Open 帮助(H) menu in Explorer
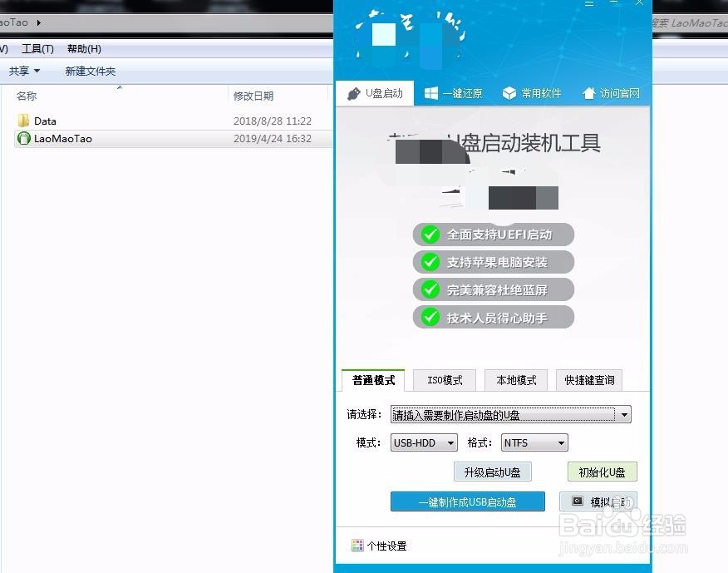The height and width of the screenshot is (573, 728). tap(84, 49)
